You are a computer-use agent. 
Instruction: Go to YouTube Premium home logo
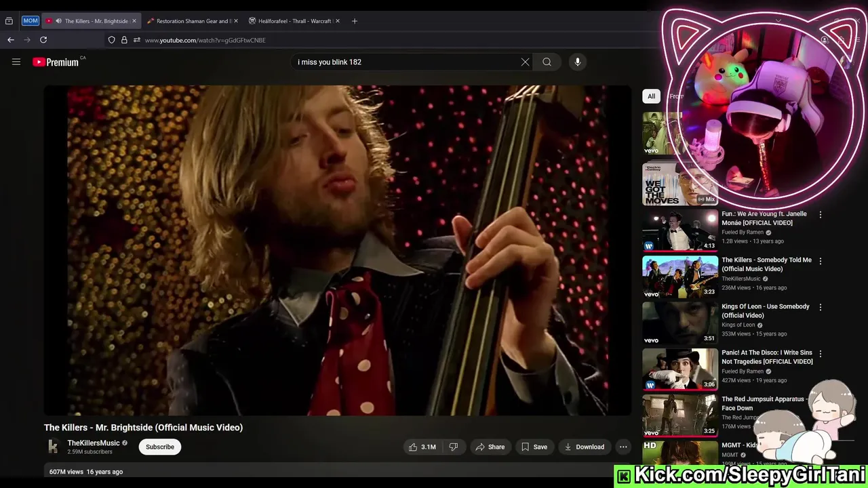(x=56, y=62)
